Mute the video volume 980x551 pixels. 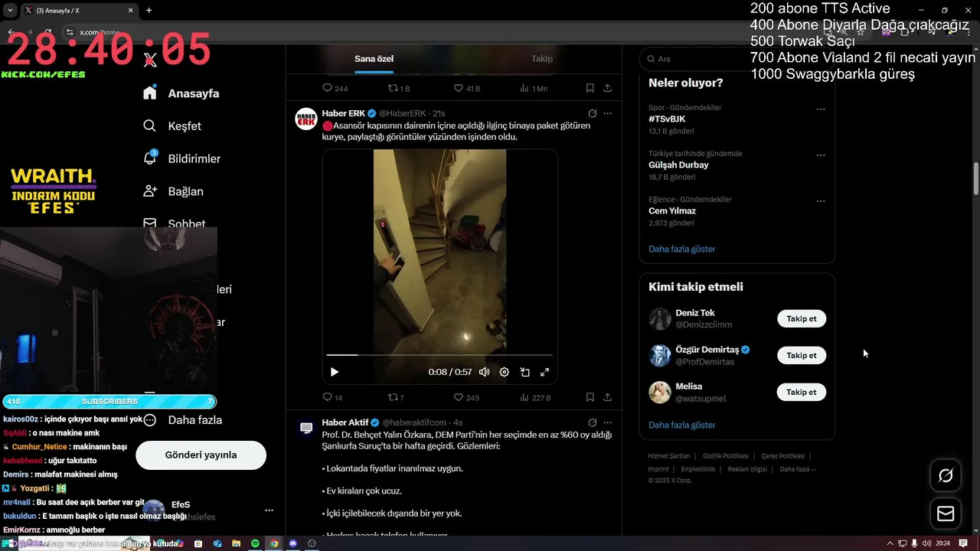(484, 372)
